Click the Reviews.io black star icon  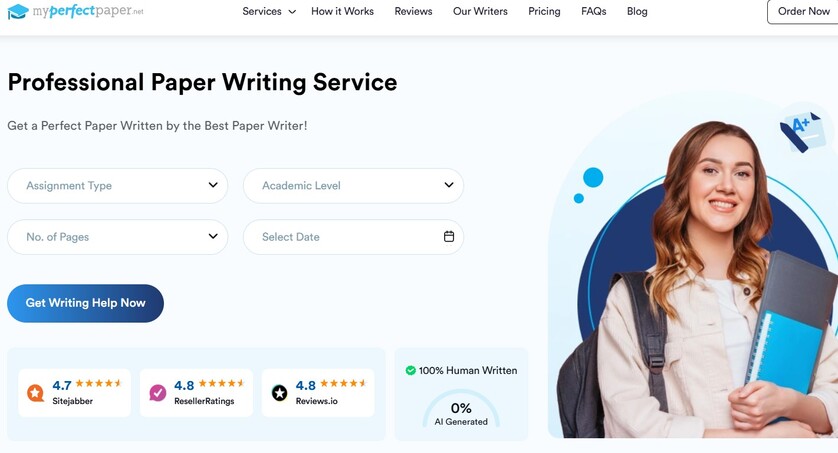tap(280, 393)
